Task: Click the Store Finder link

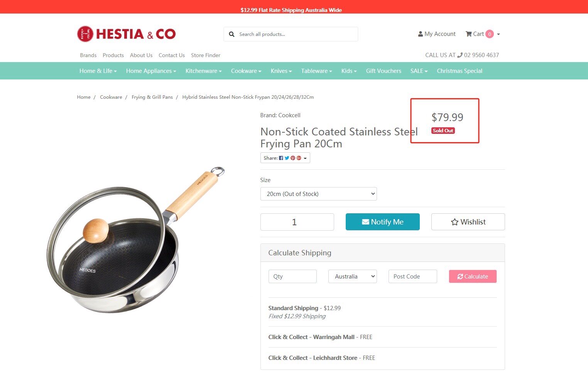Action: [205, 55]
